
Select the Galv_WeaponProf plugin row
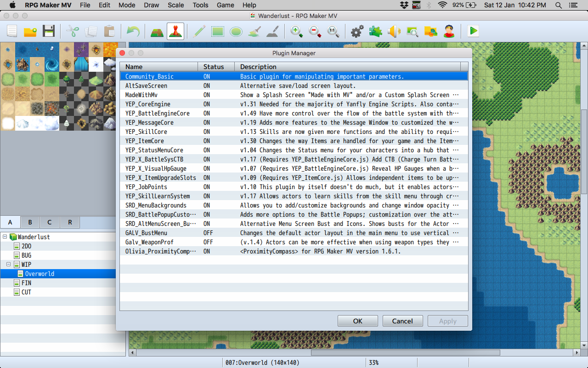coord(294,242)
